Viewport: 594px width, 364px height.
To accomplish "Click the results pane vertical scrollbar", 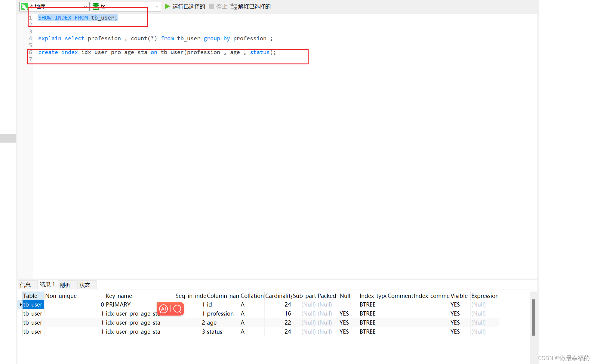I will coord(534,317).
